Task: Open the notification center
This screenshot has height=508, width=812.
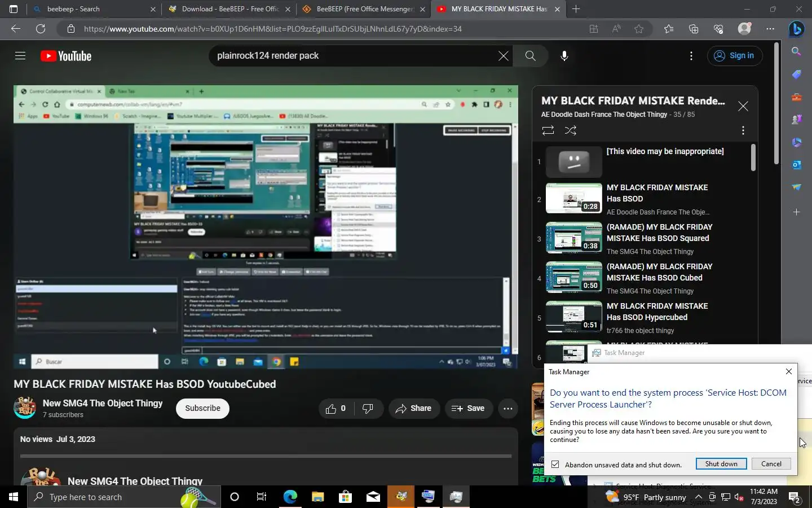Action: pyautogui.click(x=795, y=497)
